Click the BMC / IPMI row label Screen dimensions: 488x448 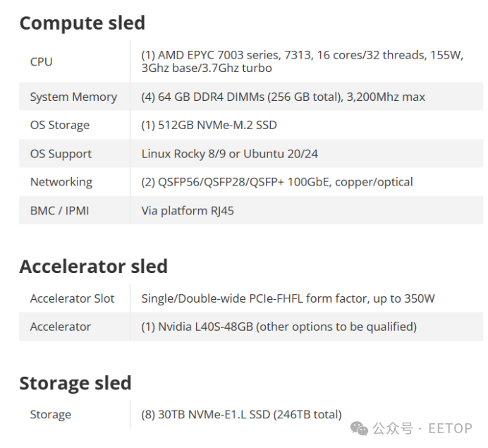(59, 211)
